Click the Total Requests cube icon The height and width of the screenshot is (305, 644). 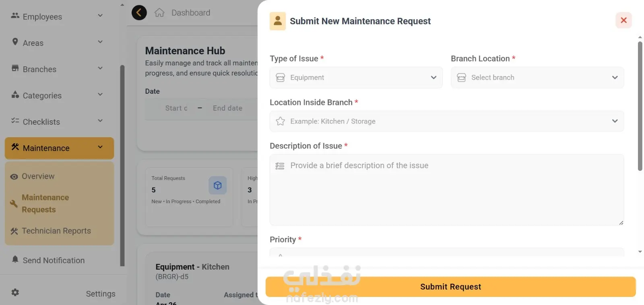218,185
